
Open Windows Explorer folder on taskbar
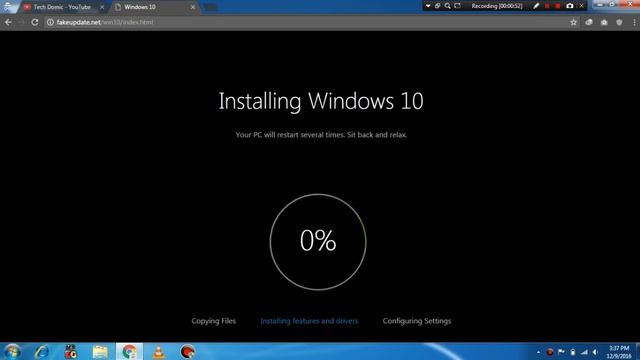click(x=100, y=352)
